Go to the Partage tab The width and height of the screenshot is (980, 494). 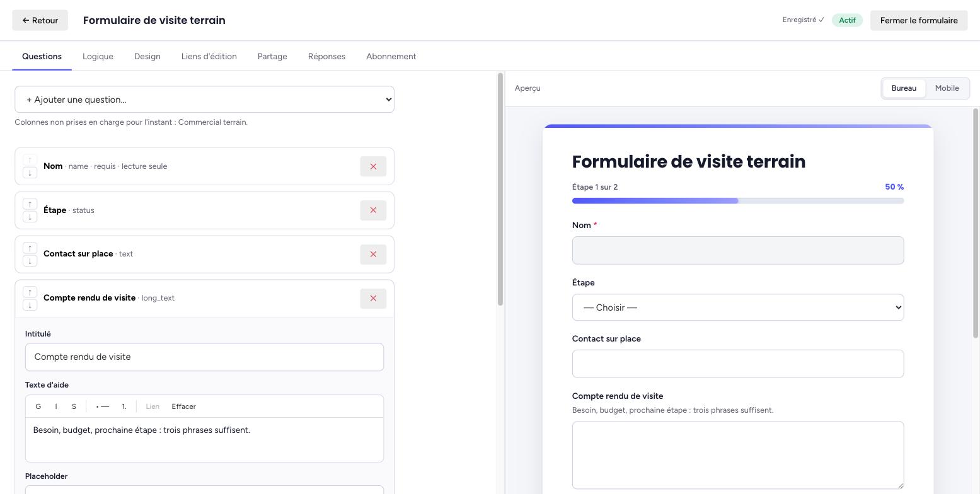272,57
